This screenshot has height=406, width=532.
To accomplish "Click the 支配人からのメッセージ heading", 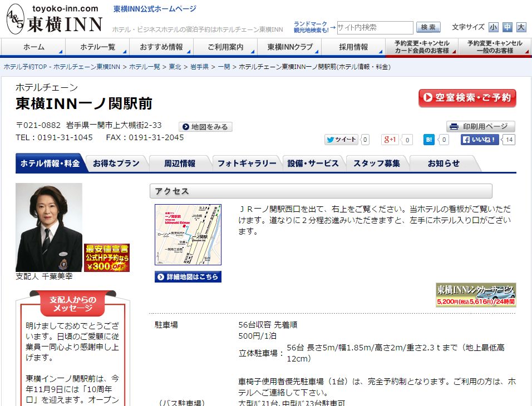I will pyautogui.click(x=73, y=304).
